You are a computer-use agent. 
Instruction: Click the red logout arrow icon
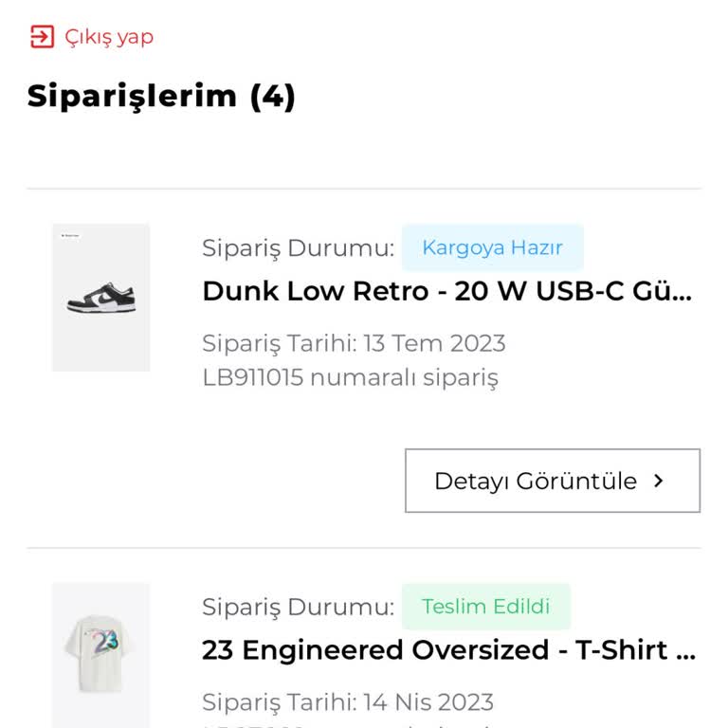point(43,37)
